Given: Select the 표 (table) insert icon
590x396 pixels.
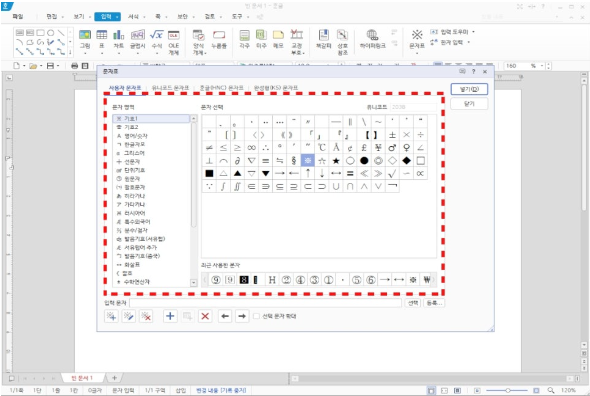Looking at the screenshot, I should [x=101, y=39].
